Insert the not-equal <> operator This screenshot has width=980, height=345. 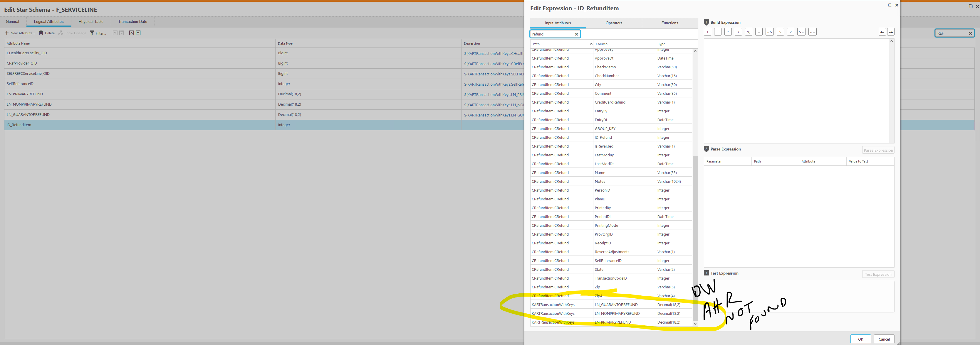point(769,32)
